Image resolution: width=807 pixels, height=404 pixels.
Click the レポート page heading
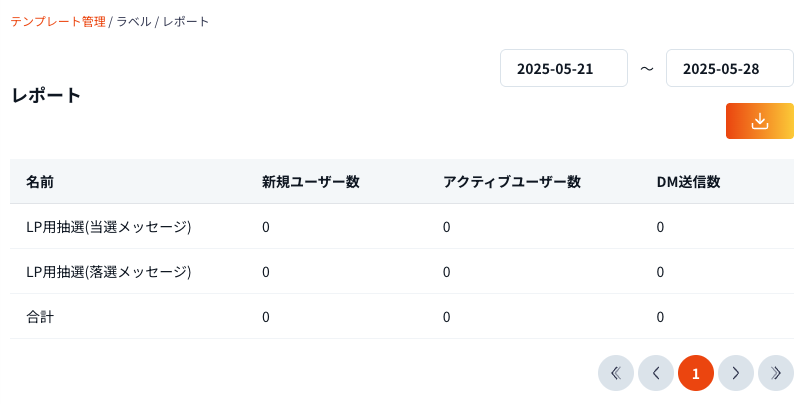46,96
